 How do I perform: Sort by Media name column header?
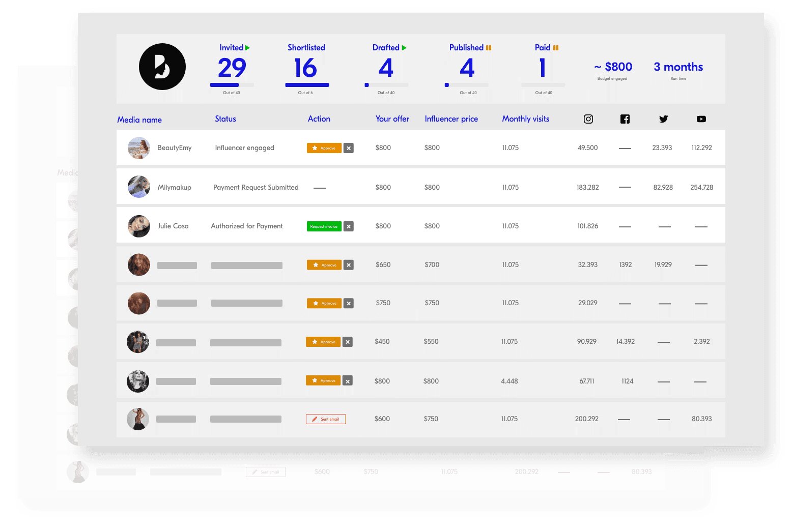[x=139, y=120]
